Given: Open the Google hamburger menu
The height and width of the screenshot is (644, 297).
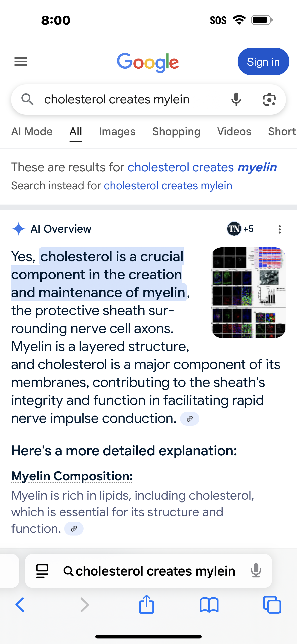Looking at the screenshot, I should [21, 61].
